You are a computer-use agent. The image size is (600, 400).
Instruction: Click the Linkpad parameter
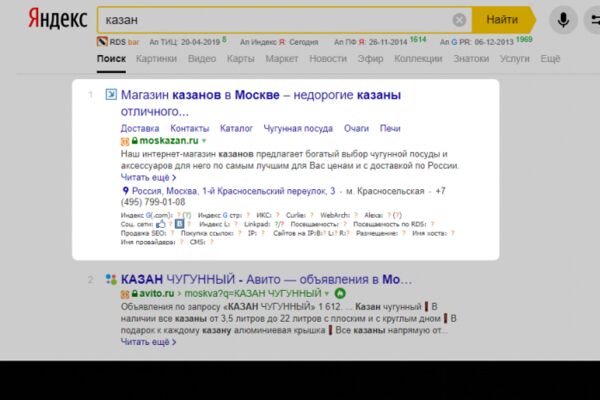click(264, 224)
